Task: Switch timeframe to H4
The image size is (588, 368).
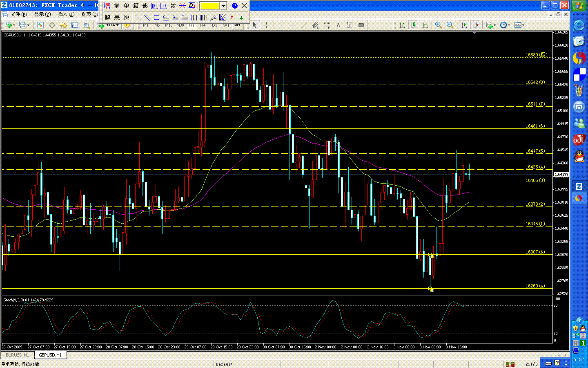Action: pyautogui.click(x=203, y=25)
